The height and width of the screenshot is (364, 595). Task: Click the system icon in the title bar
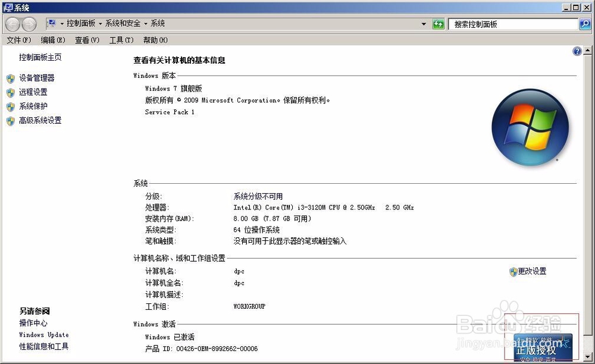pos(8,7)
